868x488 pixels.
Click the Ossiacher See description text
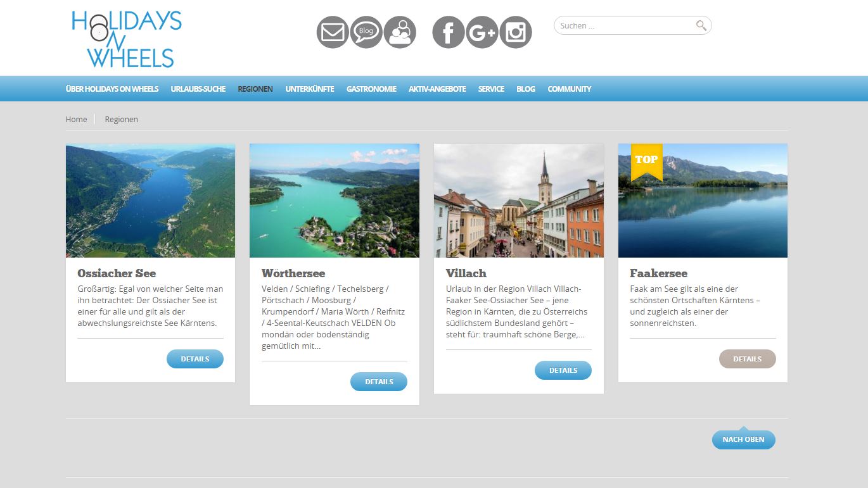coord(150,306)
